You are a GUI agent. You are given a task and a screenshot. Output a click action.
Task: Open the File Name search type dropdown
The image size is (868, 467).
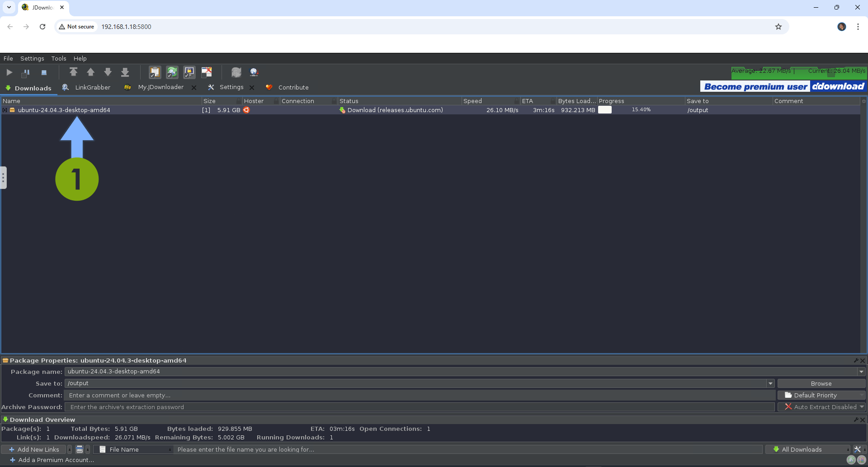tap(134, 449)
